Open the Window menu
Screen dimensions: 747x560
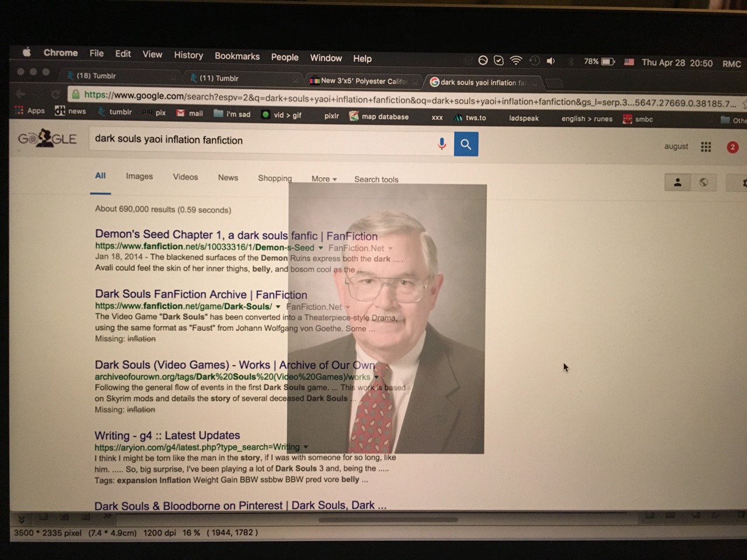coord(326,58)
